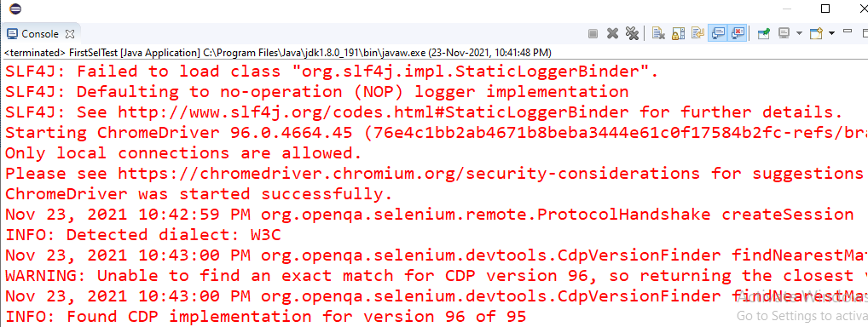Expand the Open Console dropdown arrow
Viewport: 868px width, 327px height.
coord(831,34)
